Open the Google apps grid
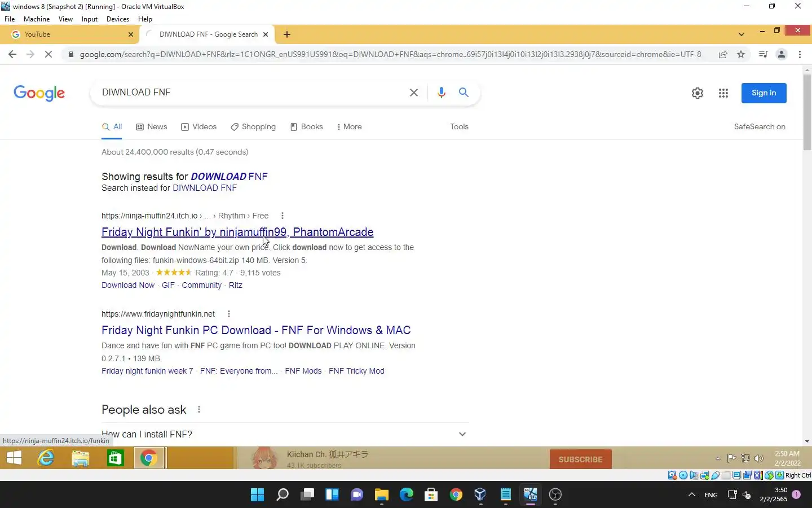The image size is (812, 508). coord(723,93)
